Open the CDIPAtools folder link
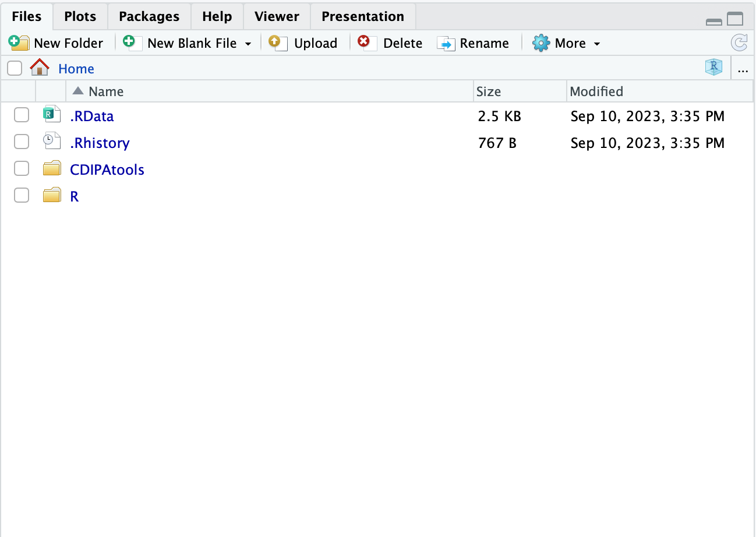The image size is (756, 537). tap(107, 169)
